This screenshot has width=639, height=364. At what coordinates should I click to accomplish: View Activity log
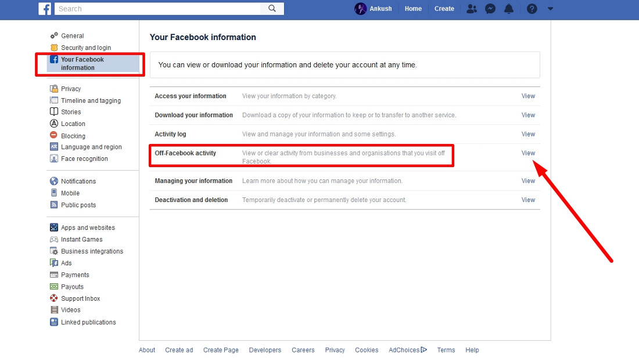pos(528,134)
